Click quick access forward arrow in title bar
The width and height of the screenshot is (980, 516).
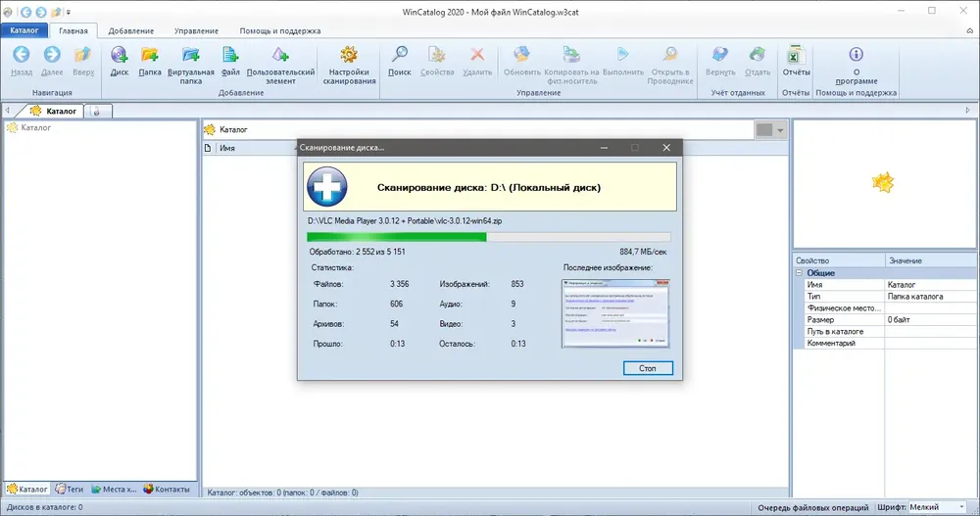(40, 12)
